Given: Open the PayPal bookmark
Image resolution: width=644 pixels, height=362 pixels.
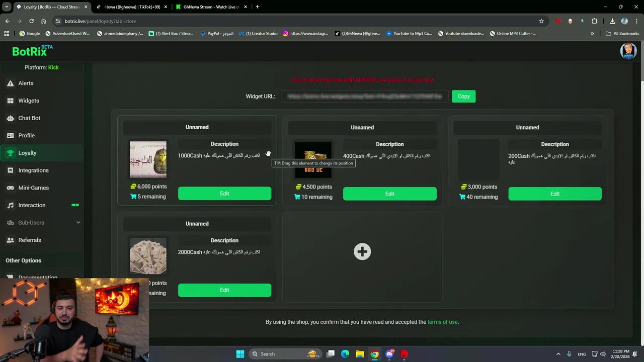Looking at the screenshot, I should [217, 34].
